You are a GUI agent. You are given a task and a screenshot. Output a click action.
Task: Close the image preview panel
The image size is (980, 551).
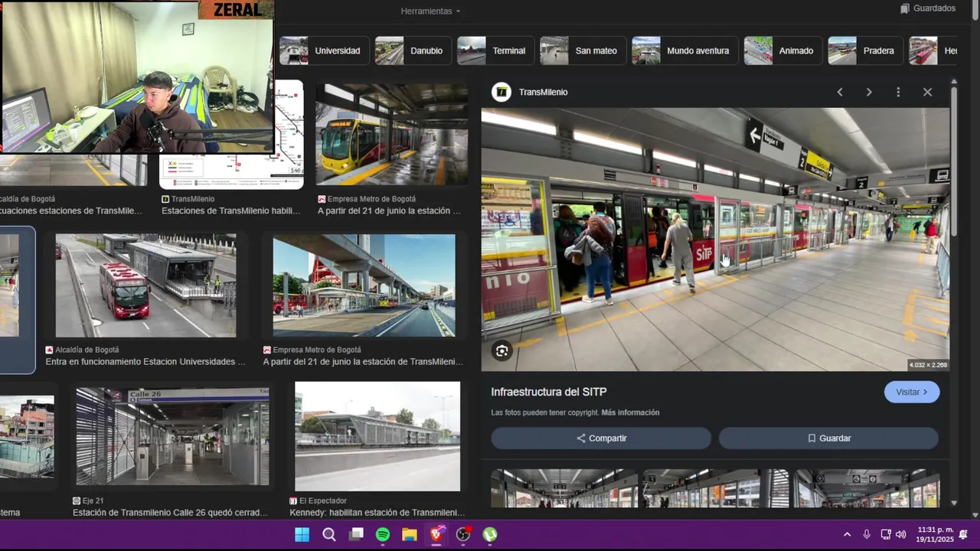pyautogui.click(x=927, y=92)
